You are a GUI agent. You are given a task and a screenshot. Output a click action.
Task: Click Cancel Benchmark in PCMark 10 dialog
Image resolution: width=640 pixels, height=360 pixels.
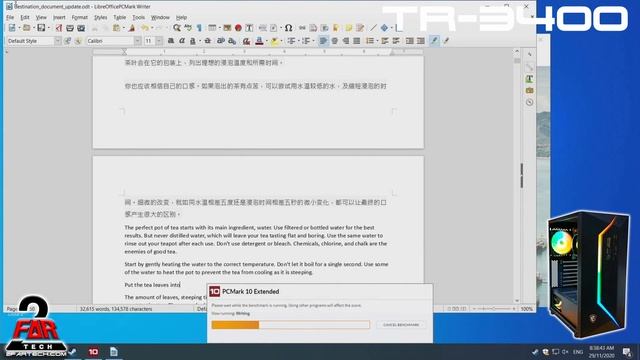pyautogui.click(x=401, y=324)
